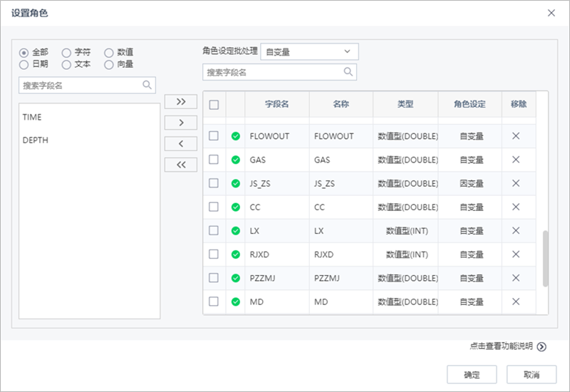Click the move left (<) arrow
570x392 pixels.
(180, 144)
